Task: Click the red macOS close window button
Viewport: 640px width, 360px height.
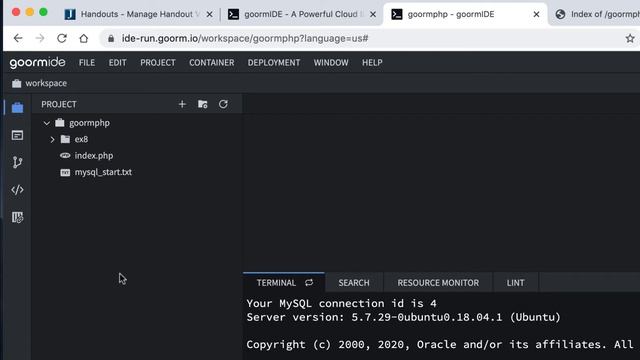Action: [x=16, y=12]
